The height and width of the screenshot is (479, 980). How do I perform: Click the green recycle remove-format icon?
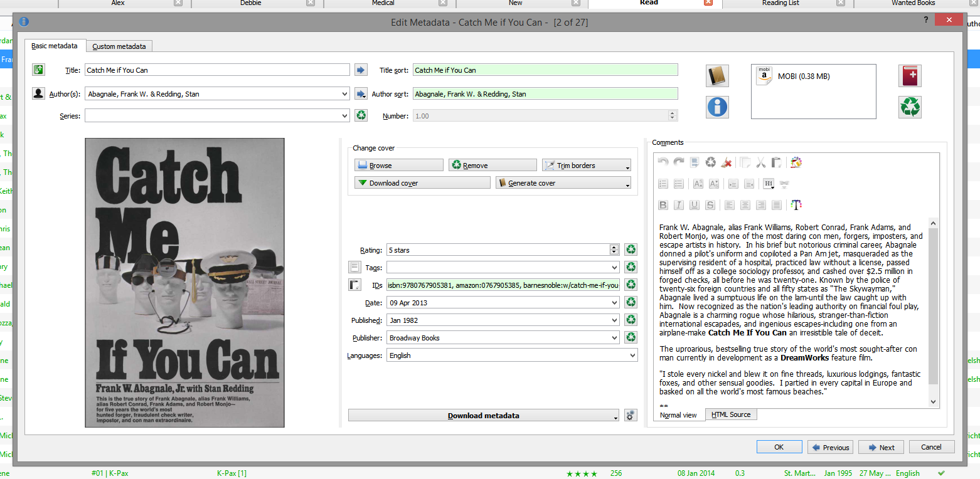[x=910, y=107]
